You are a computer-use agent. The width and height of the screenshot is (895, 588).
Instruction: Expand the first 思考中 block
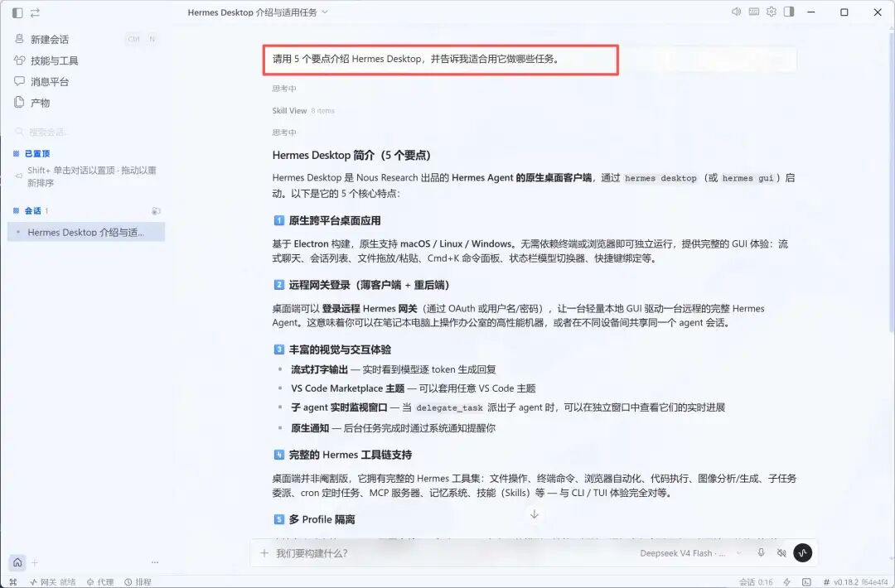click(284, 89)
